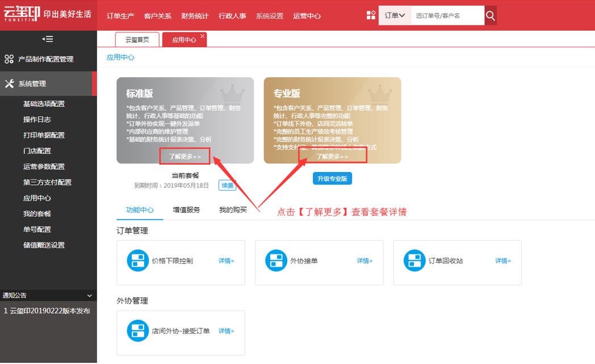
Task: Open the app grid icon beside search
Action: [371, 15]
